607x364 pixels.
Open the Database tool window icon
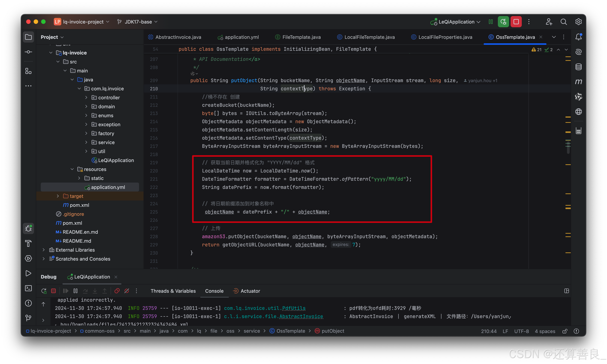tap(579, 67)
